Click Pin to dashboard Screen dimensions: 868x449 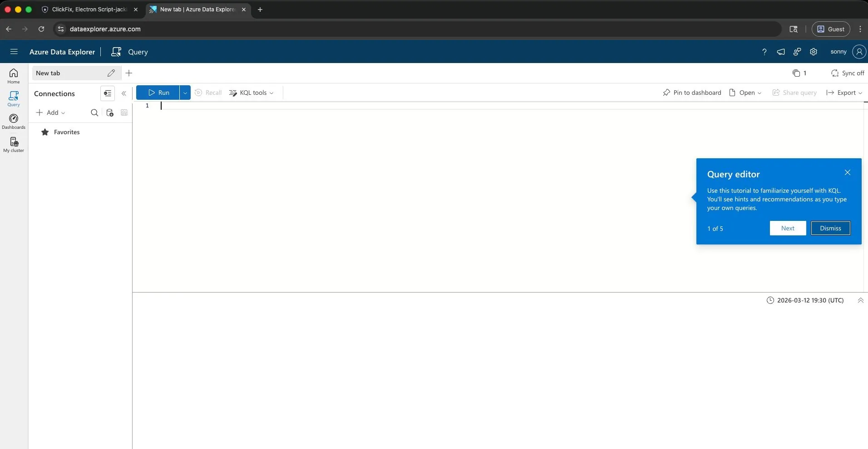point(692,93)
